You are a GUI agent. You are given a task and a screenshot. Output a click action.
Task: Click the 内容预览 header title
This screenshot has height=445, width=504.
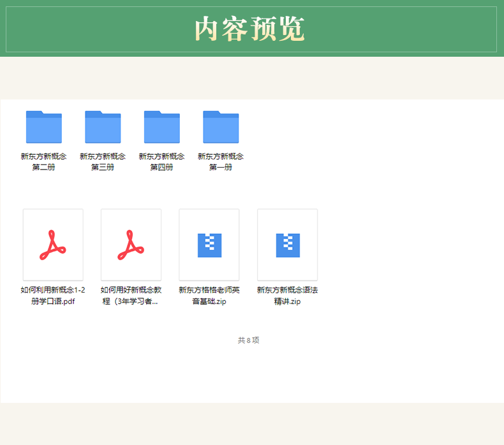249,29
